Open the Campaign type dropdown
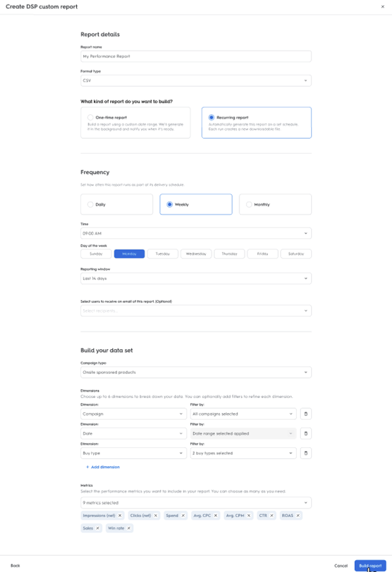 196,373
